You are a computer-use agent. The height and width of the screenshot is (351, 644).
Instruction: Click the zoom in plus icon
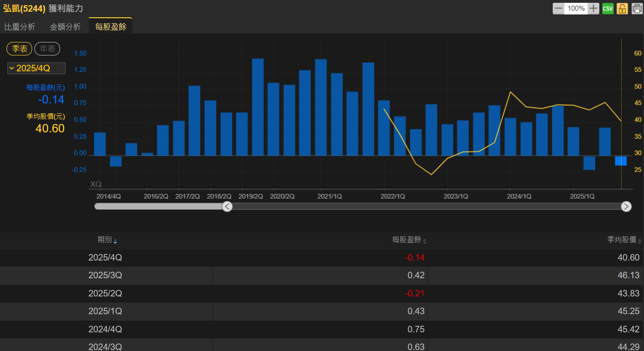(x=593, y=8)
